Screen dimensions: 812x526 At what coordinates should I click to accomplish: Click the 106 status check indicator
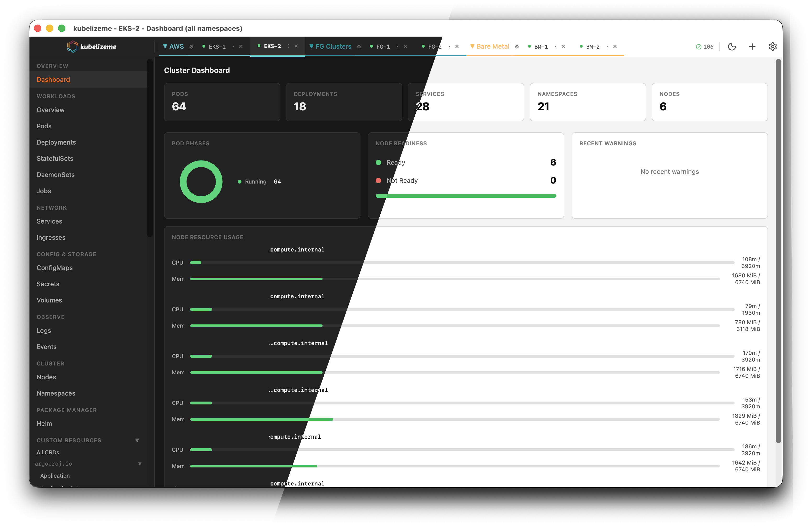point(704,47)
